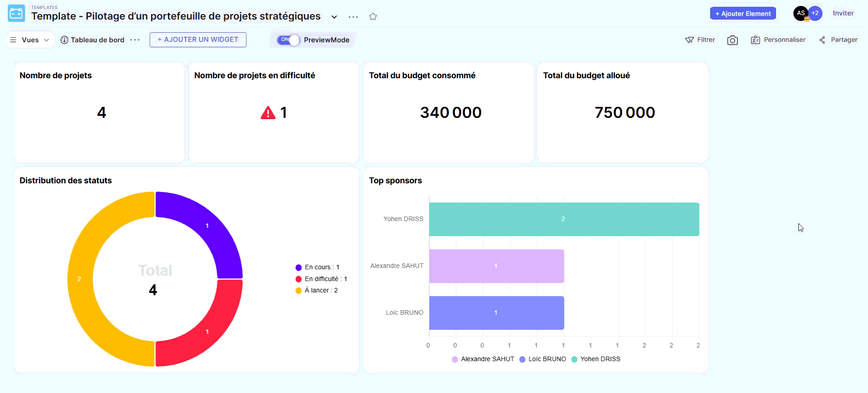Open the Personnaliser menu
The image size is (868, 393).
[x=778, y=40]
